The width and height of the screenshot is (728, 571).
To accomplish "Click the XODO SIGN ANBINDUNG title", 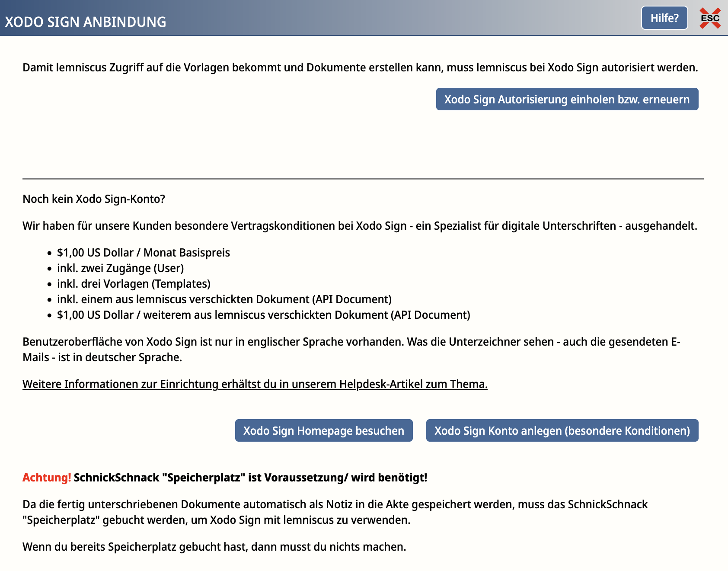I will click(86, 22).
